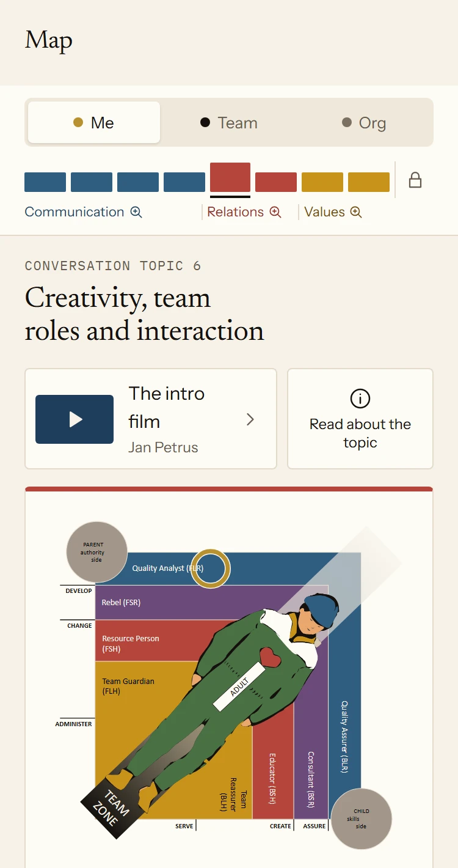
Task: Play the intro film video
Action: 75,419
